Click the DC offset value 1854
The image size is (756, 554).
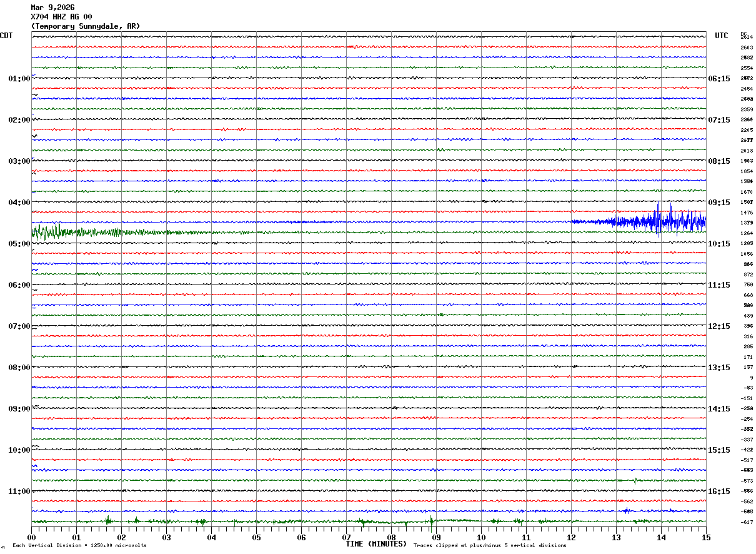point(747,171)
